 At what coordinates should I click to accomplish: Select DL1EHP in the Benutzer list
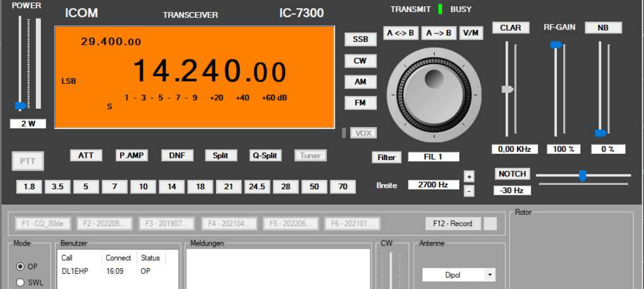(75, 271)
